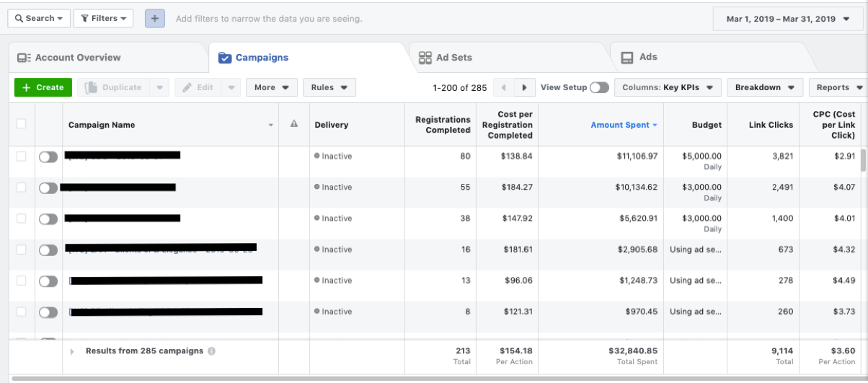
Task: Click the $4.07 CPC value
Action: (843, 187)
